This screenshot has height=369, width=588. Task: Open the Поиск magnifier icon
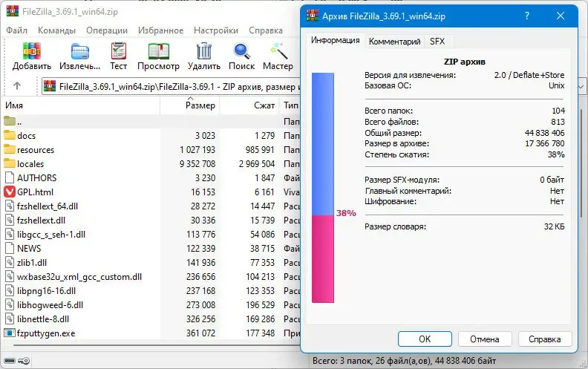241,51
